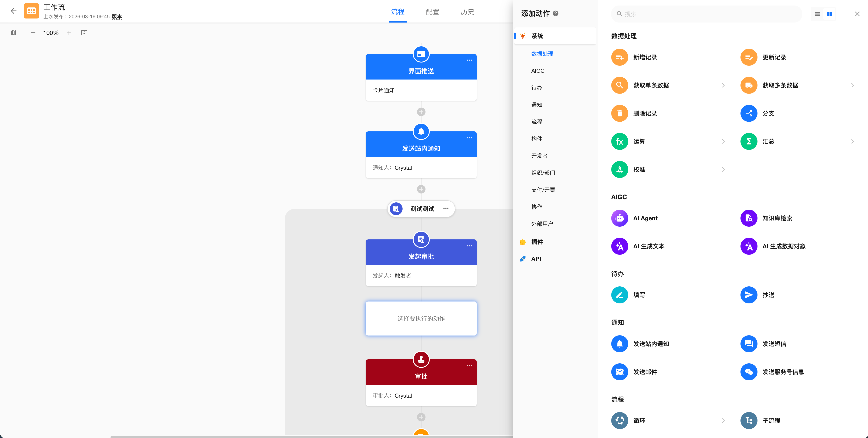
Task: Click the 版本 link under title
Action: [x=117, y=17]
